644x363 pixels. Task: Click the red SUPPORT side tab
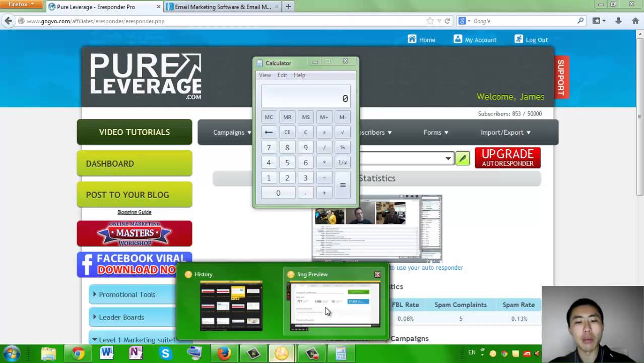(x=561, y=77)
